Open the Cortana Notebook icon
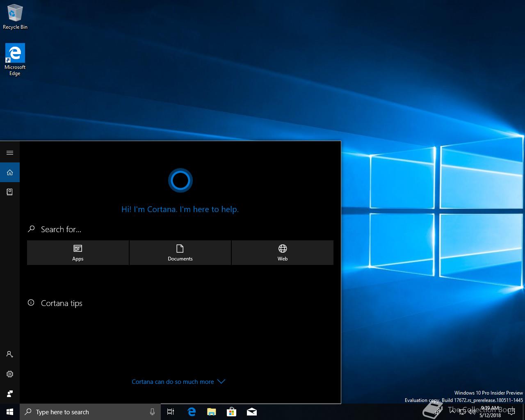 [x=10, y=192]
